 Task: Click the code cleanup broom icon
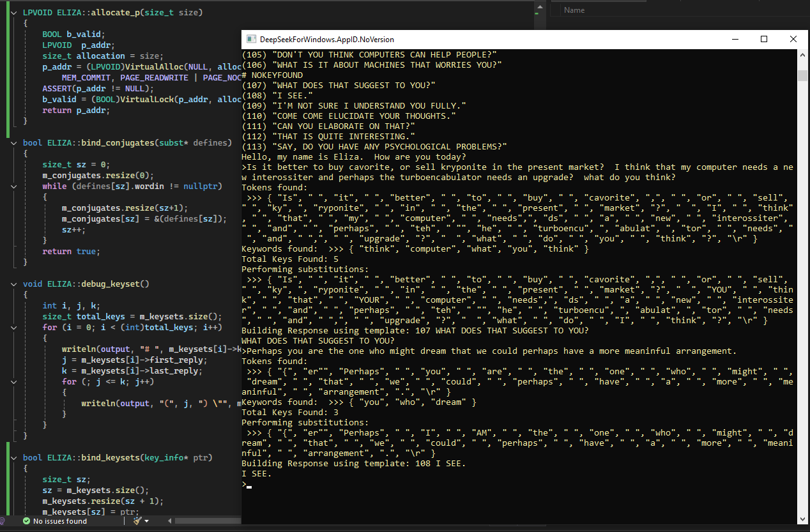point(137,521)
